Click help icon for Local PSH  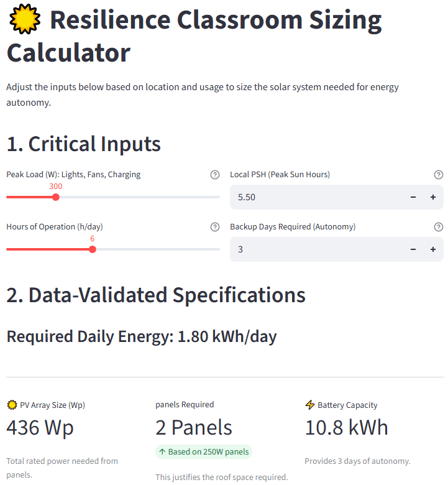click(x=439, y=175)
